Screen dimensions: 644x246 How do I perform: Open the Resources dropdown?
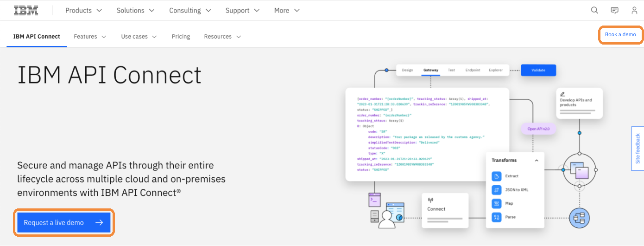222,37
